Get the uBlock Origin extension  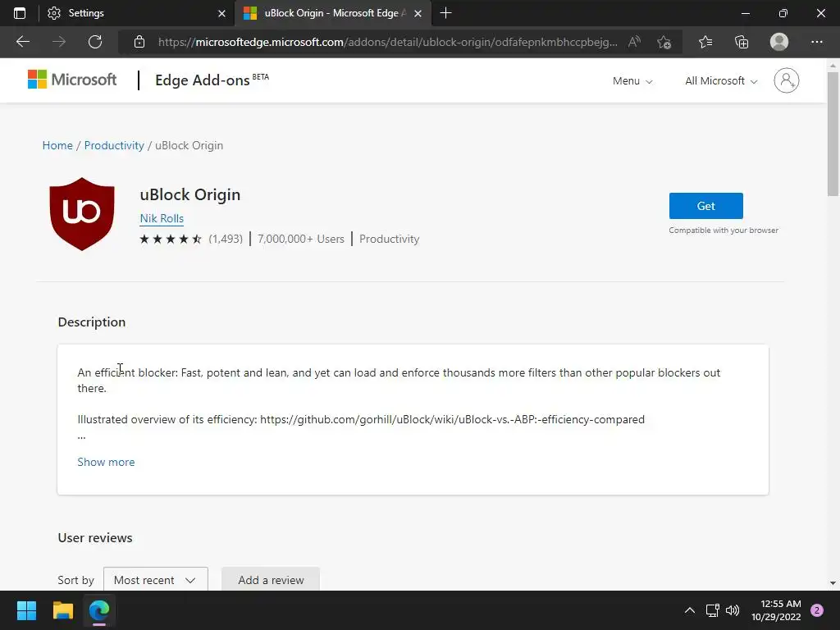(706, 206)
